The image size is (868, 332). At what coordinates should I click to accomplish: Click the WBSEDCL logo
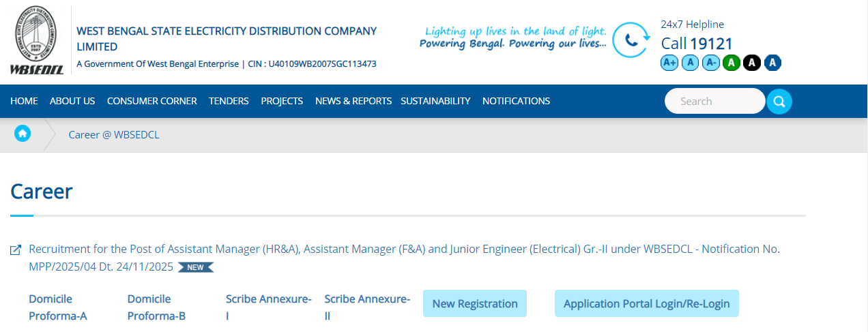pos(37,40)
